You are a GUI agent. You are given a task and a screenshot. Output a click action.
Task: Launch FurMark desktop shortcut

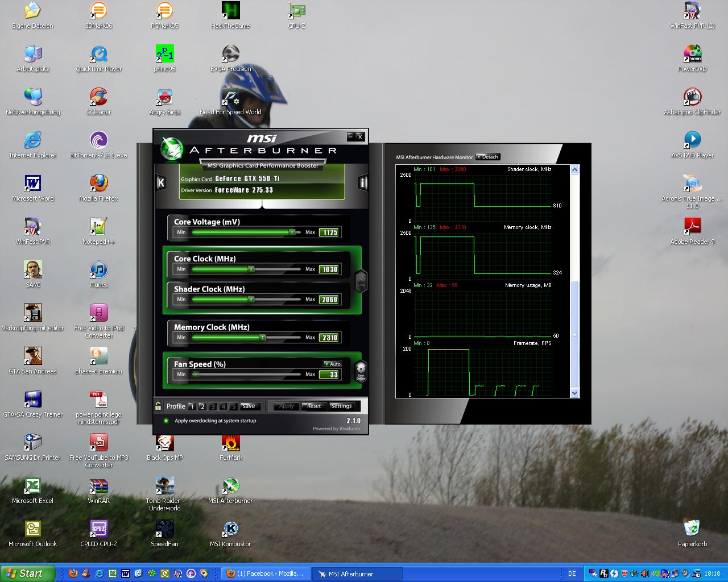coord(230,447)
